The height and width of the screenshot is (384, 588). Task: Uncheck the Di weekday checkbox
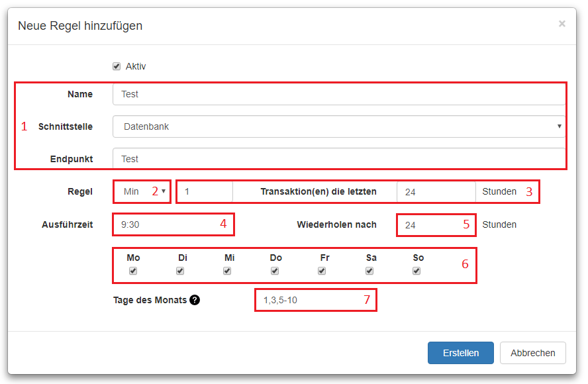[x=180, y=271]
